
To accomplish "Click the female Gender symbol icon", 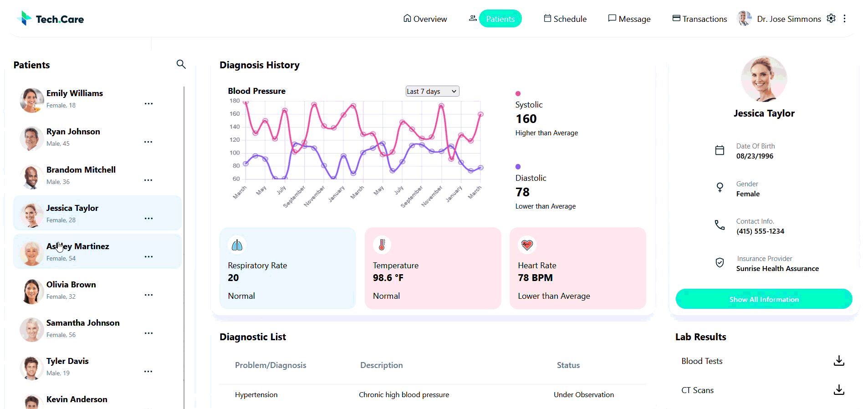I will (x=720, y=187).
